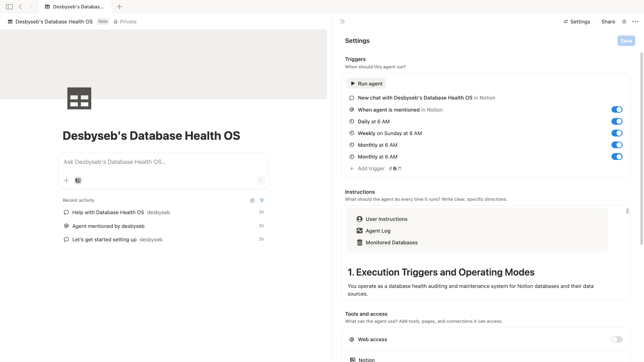Enable the Web access toggle
644x362 pixels.
617,339
